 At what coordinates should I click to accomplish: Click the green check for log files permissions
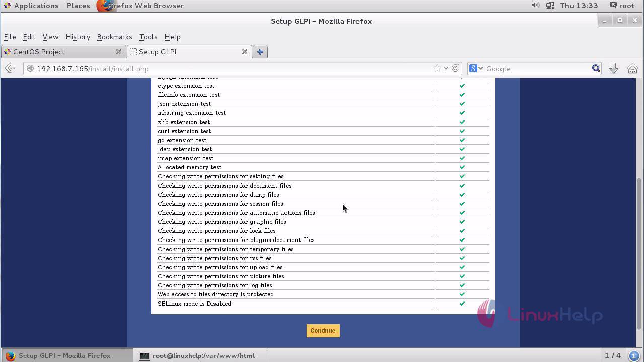pos(462,285)
